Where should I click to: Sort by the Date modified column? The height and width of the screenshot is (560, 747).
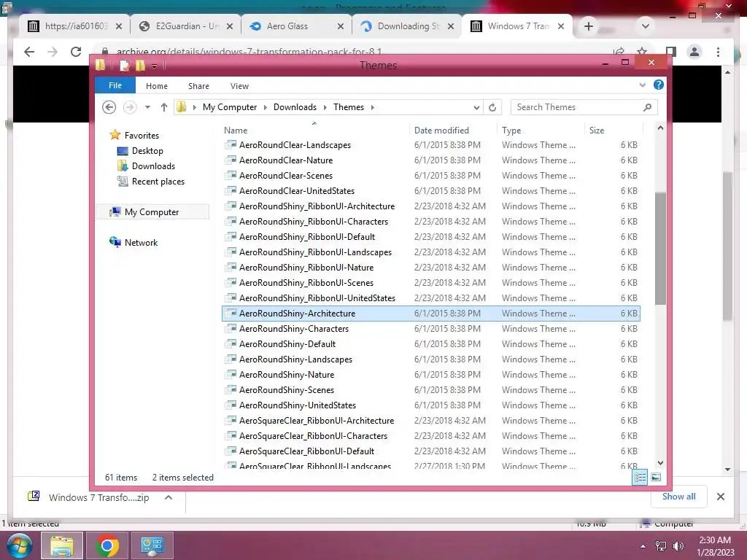pos(441,130)
